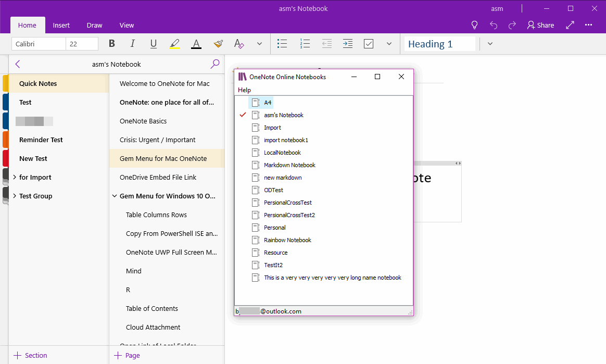Redo the last action
Image resolution: width=606 pixels, height=364 pixels.
click(x=512, y=25)
